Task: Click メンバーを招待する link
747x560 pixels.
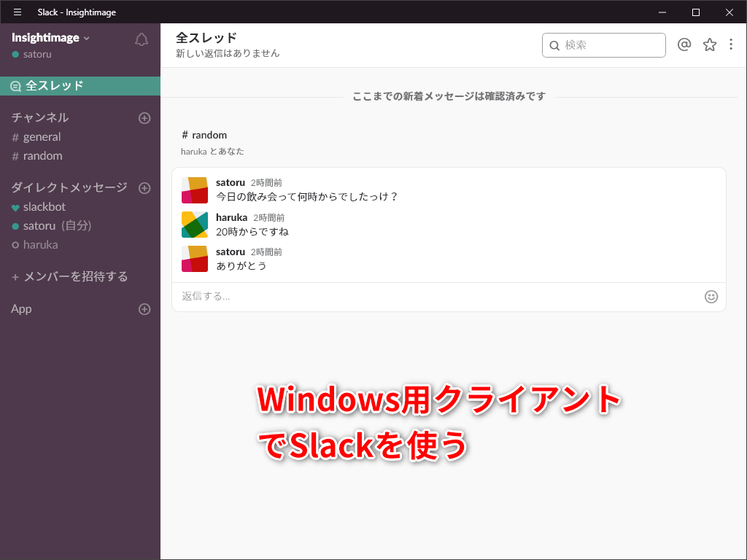Action: (69, 276)
